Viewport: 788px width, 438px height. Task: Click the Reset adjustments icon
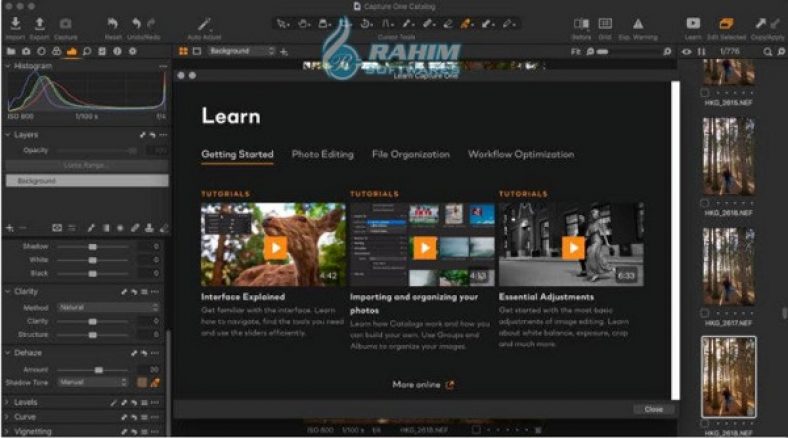point(112,24)
